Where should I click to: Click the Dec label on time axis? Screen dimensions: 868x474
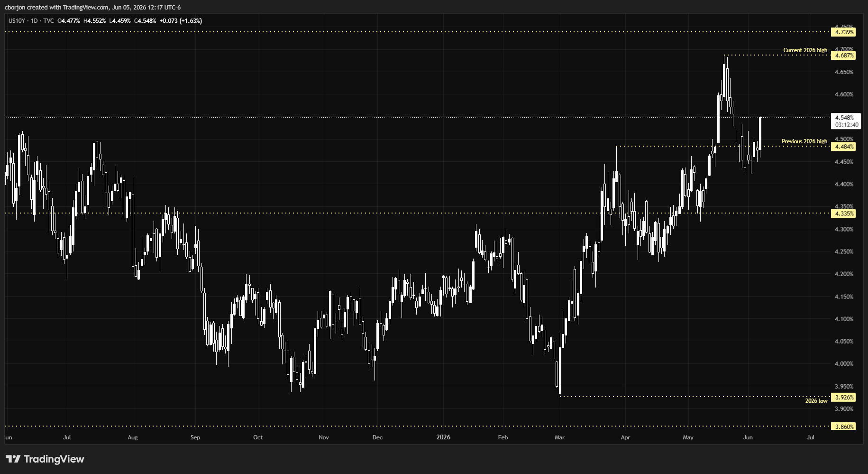(x=377, y=437)
